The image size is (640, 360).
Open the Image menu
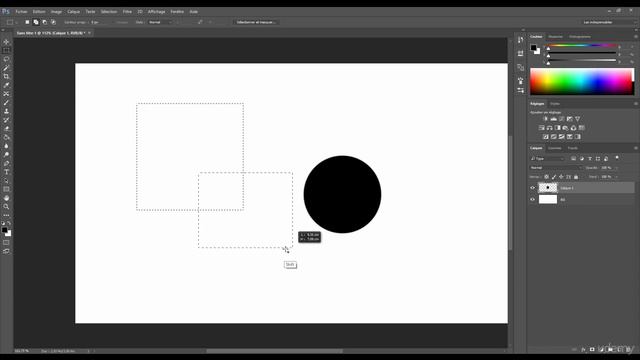coord(56,12)
